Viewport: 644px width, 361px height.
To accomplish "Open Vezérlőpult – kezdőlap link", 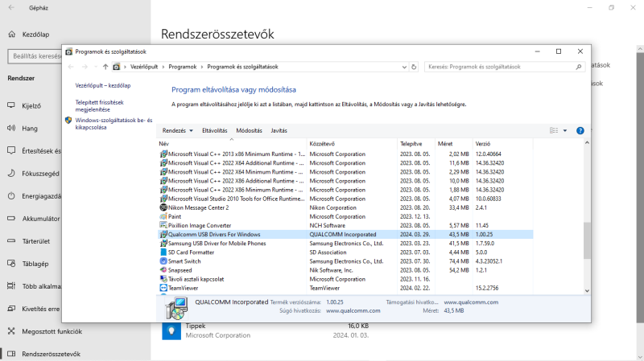I will click(103, 85).
